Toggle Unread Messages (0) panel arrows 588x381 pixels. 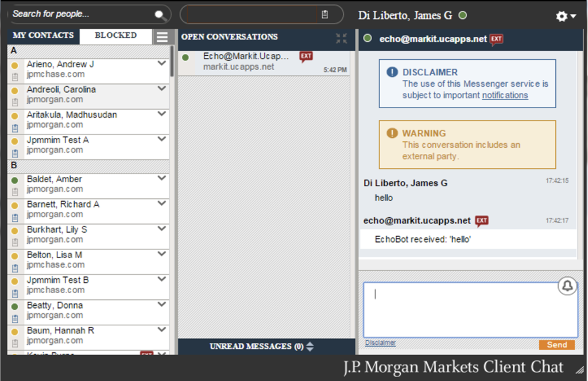[310, 346]
